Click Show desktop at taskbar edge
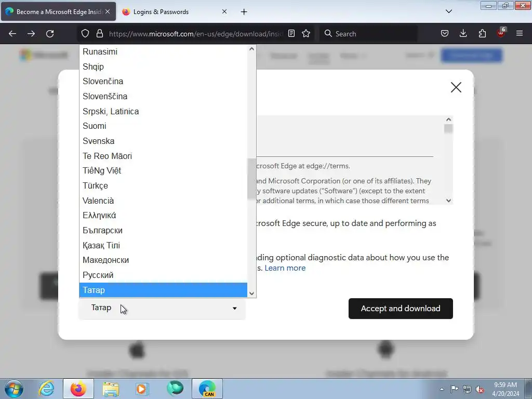Image resolution: width=532 pixels, height=399 pixels. tap(528, 389)
